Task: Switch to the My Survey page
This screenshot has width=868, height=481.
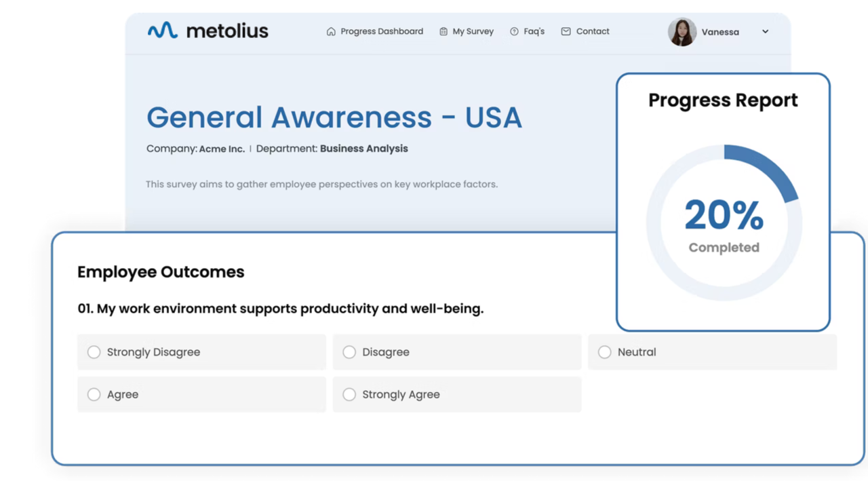Action: click(x=473, y=31)
